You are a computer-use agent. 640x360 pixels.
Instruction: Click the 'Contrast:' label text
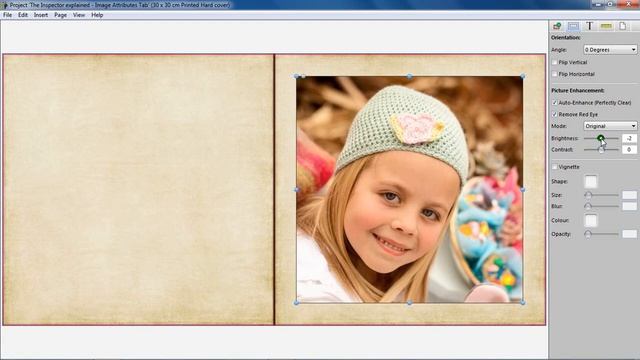click(x=562, y=150)
